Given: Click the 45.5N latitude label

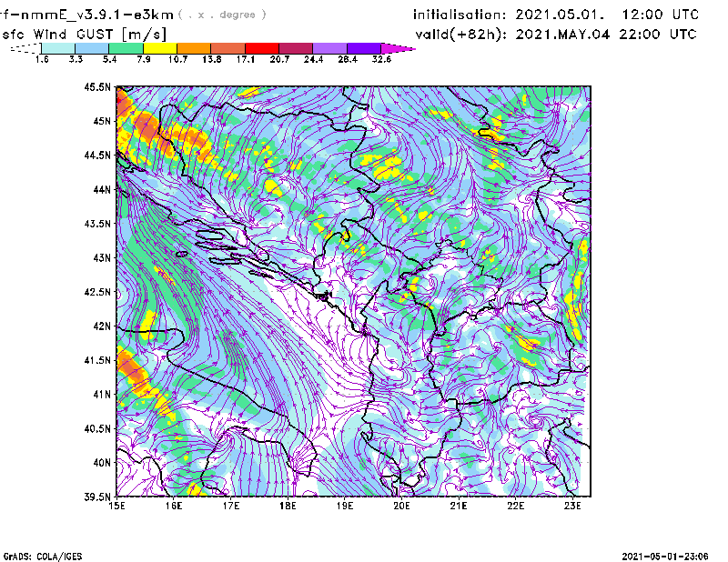Looking at the screenshot, I should click(x=97, y=86).
